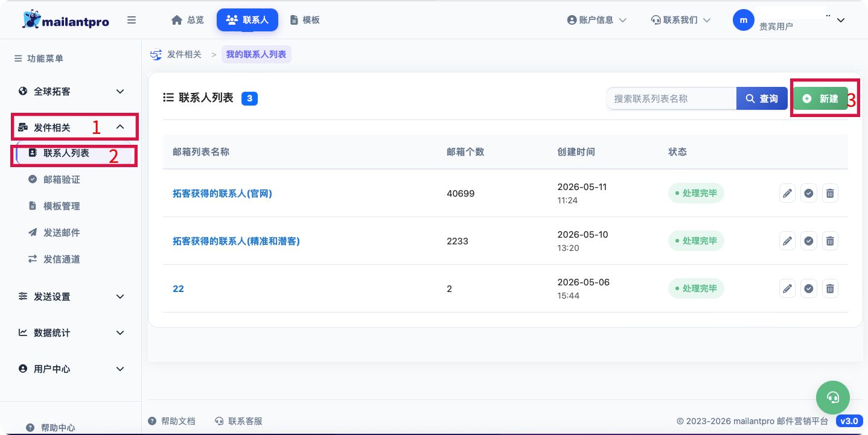Click the 联系人列表 heading list icon
868x435 pixels.
(168, 98)
